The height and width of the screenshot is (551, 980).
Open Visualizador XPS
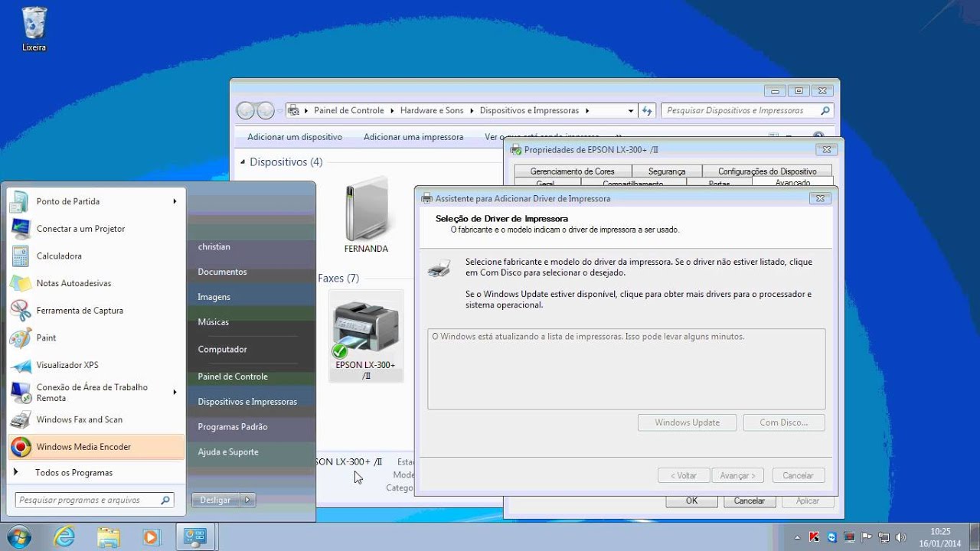[x=96, y=365]
